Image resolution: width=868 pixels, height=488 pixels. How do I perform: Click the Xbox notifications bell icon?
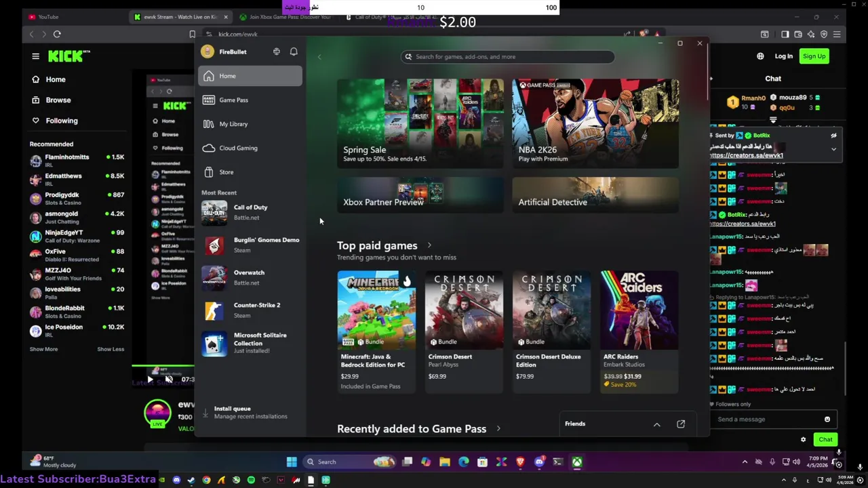[294, 52]
